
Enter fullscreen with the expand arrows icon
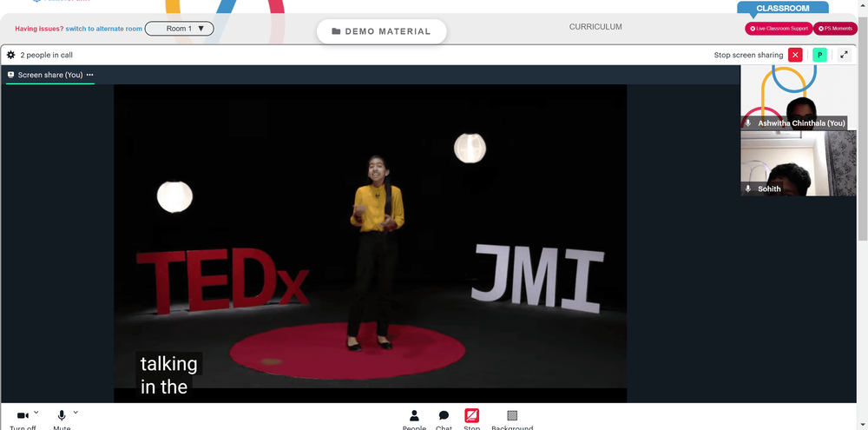844,55
